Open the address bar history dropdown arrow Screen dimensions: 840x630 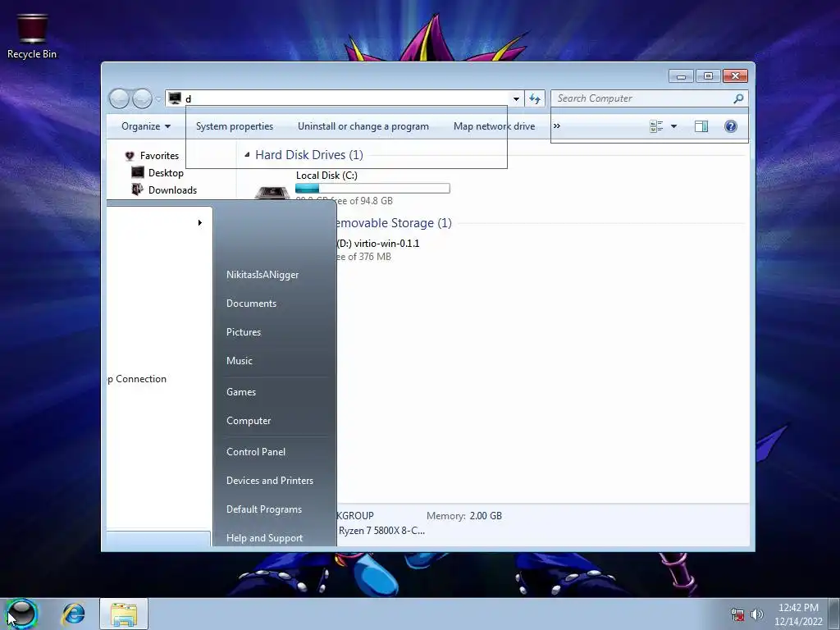[x=516, y=98]
